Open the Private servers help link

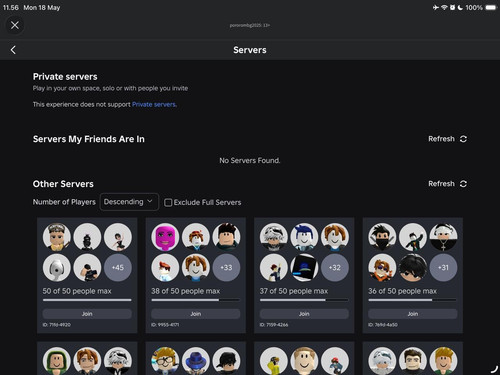(x=154, y=104)
